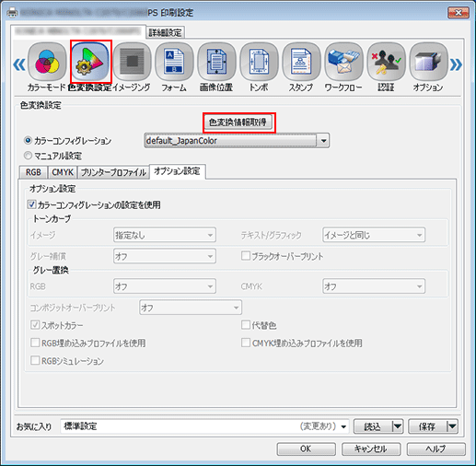Image resolution: width=476 pixels, height=466 pixels.
Task: Open the トンボ crop marks icon
Action: pyautogui.click(x=259, y=62)
